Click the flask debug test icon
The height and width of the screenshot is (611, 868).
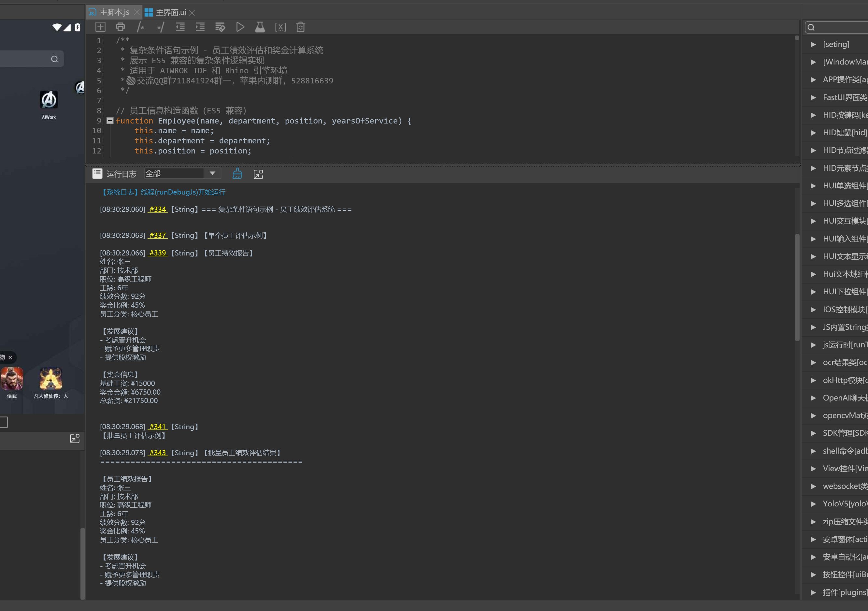pyautogui.click(x=260, y=27)
